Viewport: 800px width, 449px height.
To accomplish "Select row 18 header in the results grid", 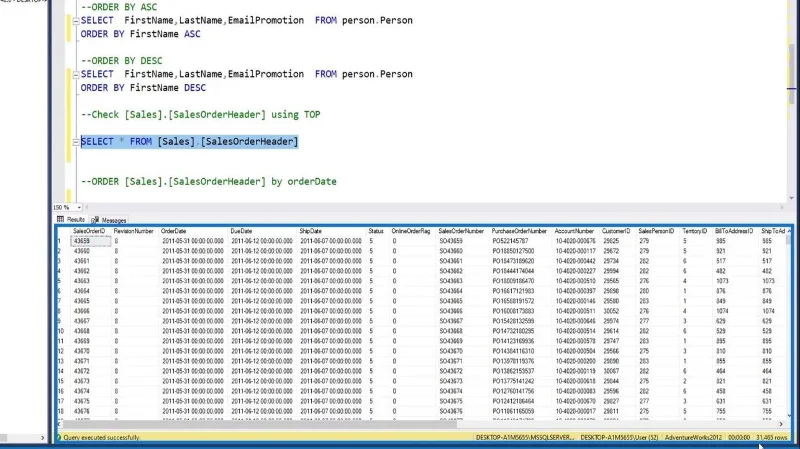I will (63, 411).
